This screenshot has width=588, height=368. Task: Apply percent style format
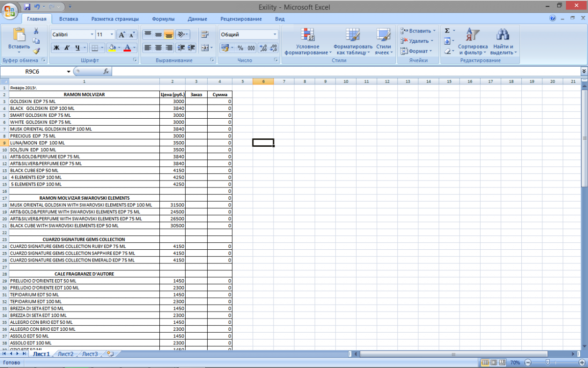[x=240, y=48]
